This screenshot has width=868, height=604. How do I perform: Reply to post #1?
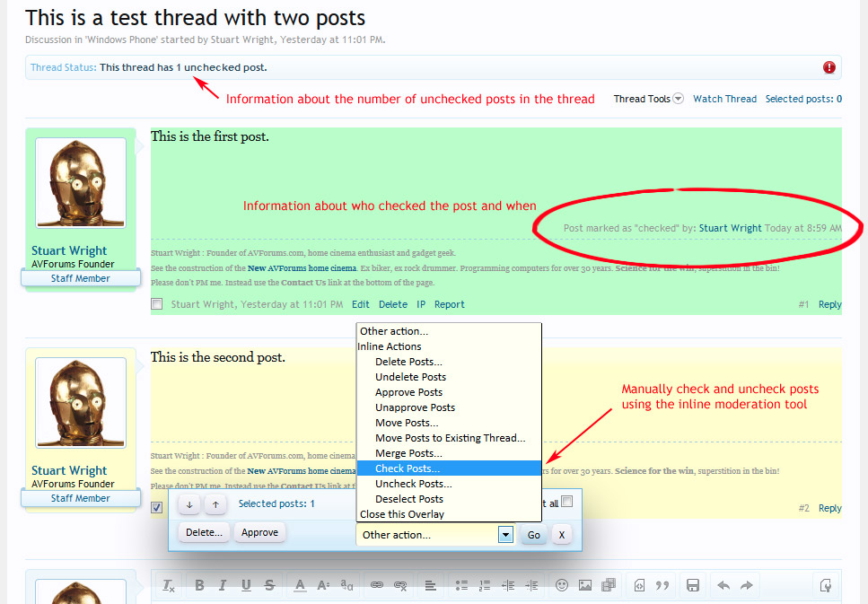[x=830, y=304]
